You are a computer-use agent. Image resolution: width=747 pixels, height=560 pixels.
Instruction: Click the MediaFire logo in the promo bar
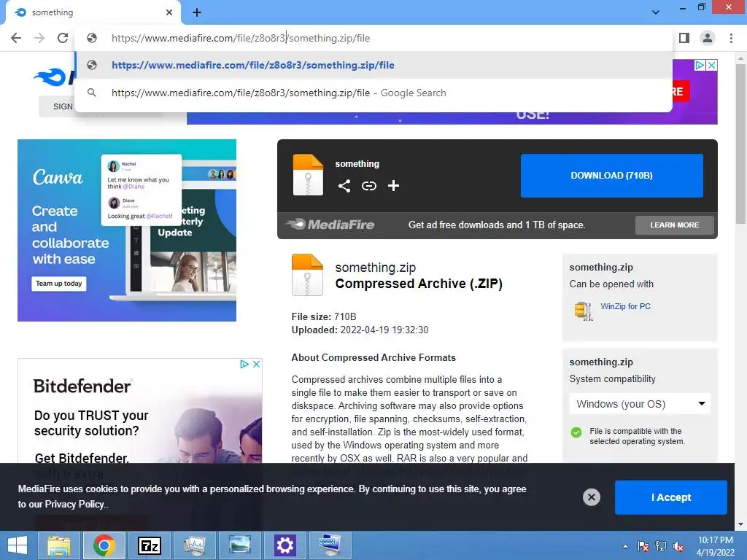(330, 225)
